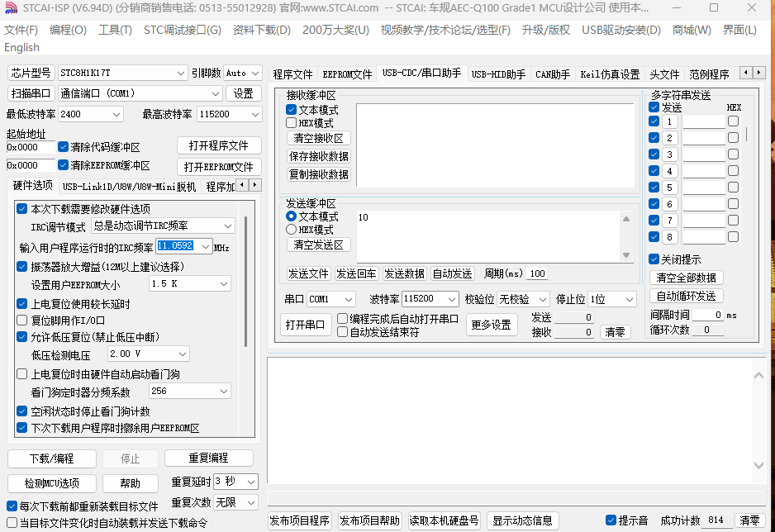Open the 通信端口 (COM1) dropdown
This screenshot has width=775, height=532.
click(216, 93)
